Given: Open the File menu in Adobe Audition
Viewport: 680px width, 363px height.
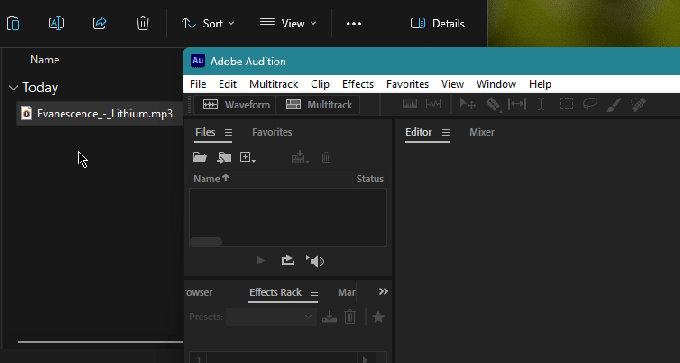Looking at the screenshot, I should 198,84.
